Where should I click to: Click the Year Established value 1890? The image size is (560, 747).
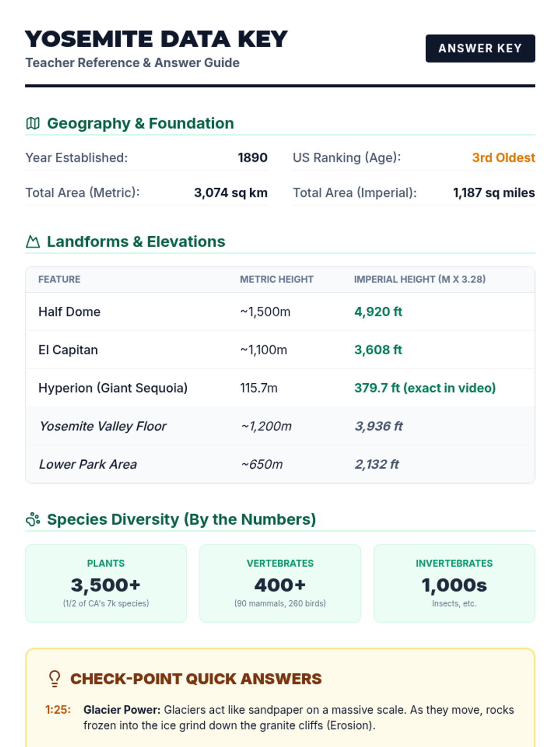click(252, 158)
